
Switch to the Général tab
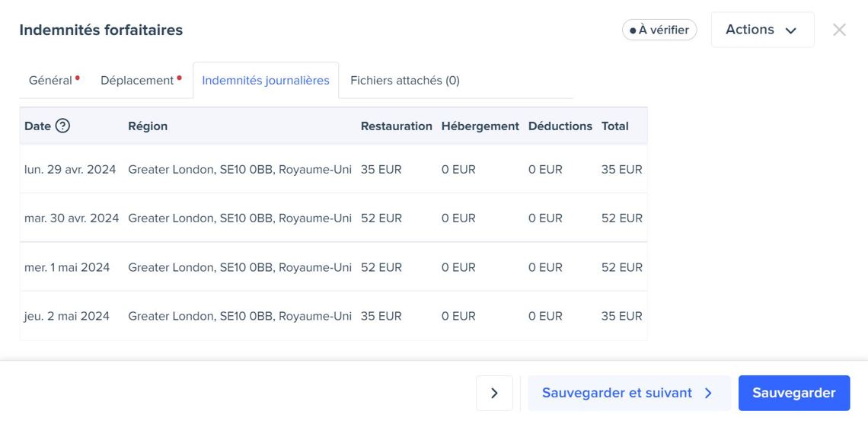[50, 80]
